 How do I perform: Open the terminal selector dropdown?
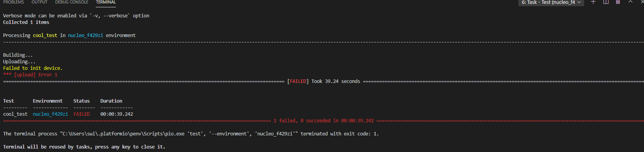tap(551, 2)
